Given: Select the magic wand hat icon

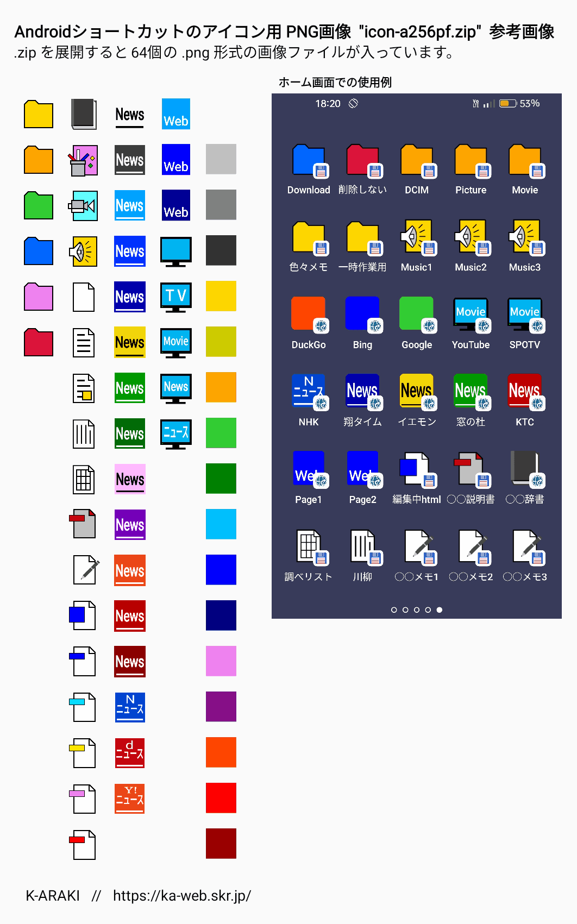Looking at the screenshot, I should (83, 160).
